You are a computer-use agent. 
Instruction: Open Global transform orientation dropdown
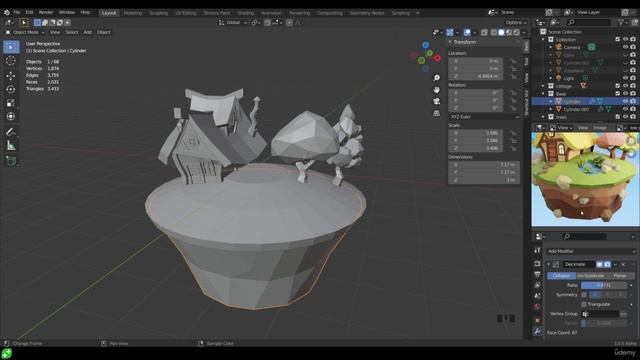point(233,22)
